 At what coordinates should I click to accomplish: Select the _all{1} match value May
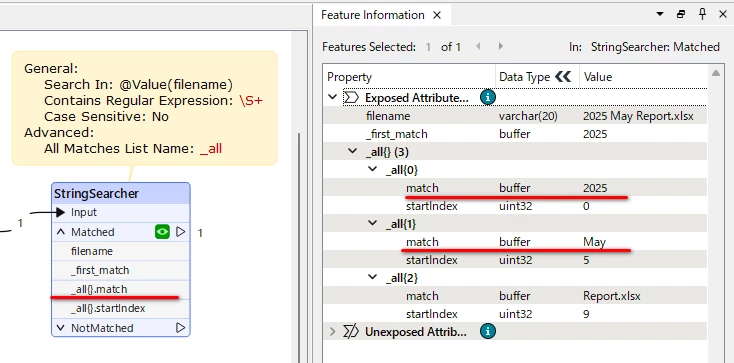click(595, 242)
